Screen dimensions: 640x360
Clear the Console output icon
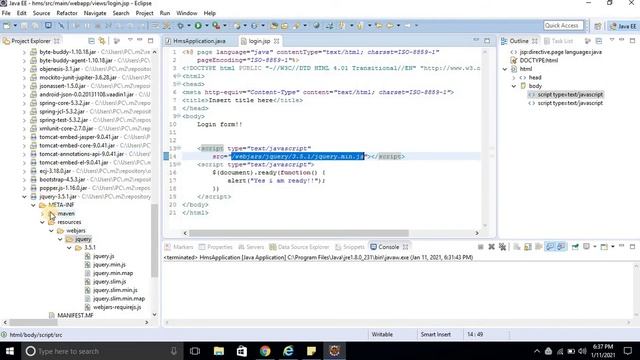pyautogui.click(x=516, y=247)
